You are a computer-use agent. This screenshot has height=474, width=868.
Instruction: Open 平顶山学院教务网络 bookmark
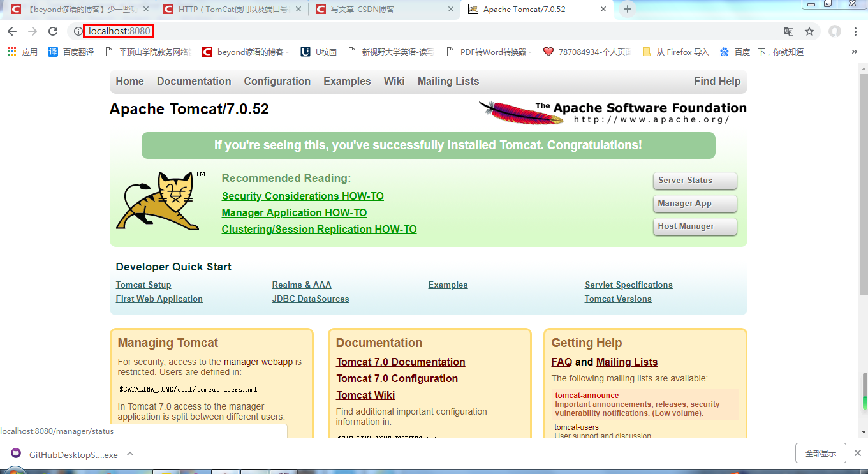pyautogui.click(x=148, y=52)
